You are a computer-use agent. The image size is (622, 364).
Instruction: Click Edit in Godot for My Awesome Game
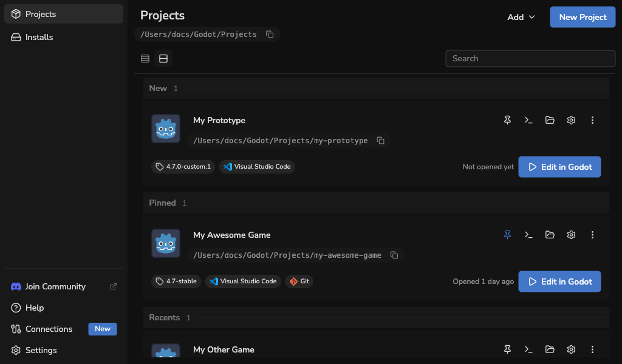tap(559, 281)
